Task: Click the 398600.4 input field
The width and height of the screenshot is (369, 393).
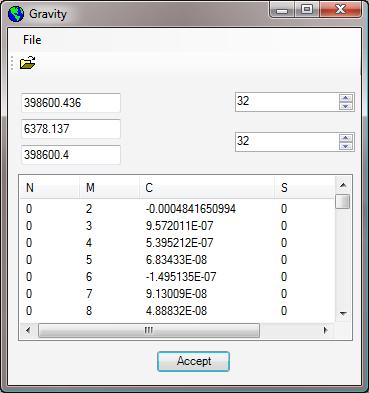Action: [x=71, y=155]
